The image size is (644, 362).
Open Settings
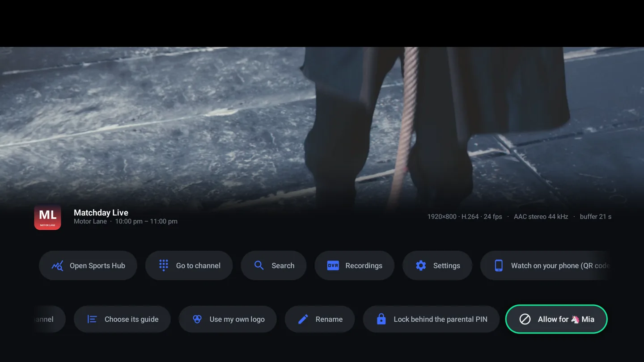[x=437, y=265]
